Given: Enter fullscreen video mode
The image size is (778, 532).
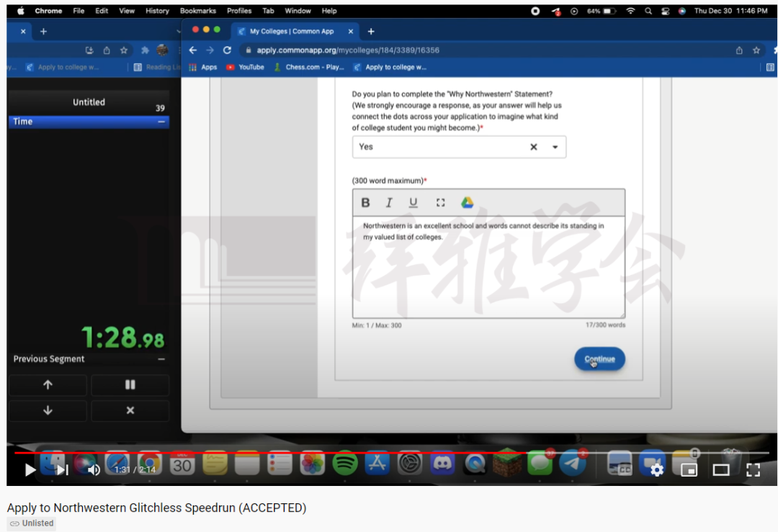Looking at the screenshot, I should [754, 469].
